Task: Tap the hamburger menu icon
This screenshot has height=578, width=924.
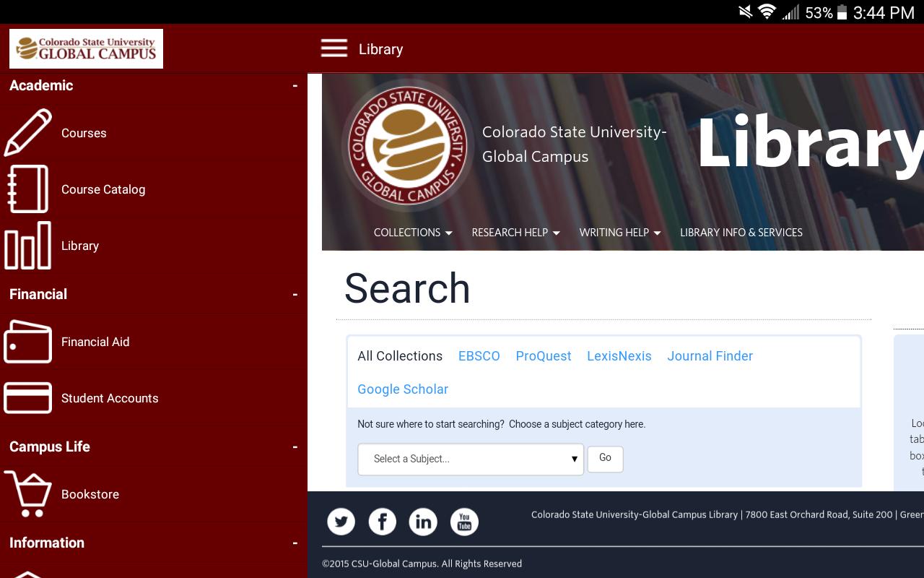Action: click(x=334, y=48)
